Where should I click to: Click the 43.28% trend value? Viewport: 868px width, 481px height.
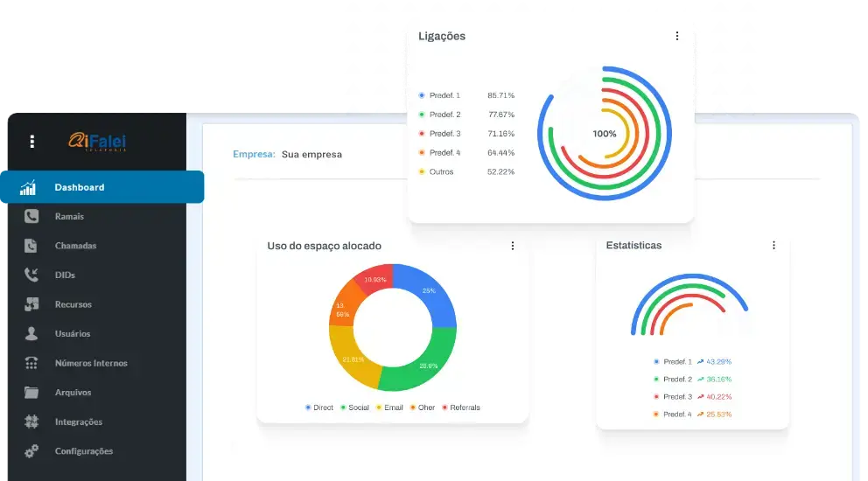click(719, 362)
